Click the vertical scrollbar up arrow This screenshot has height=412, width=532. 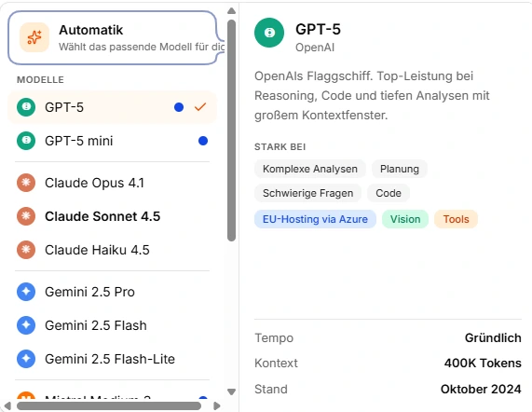231,11
